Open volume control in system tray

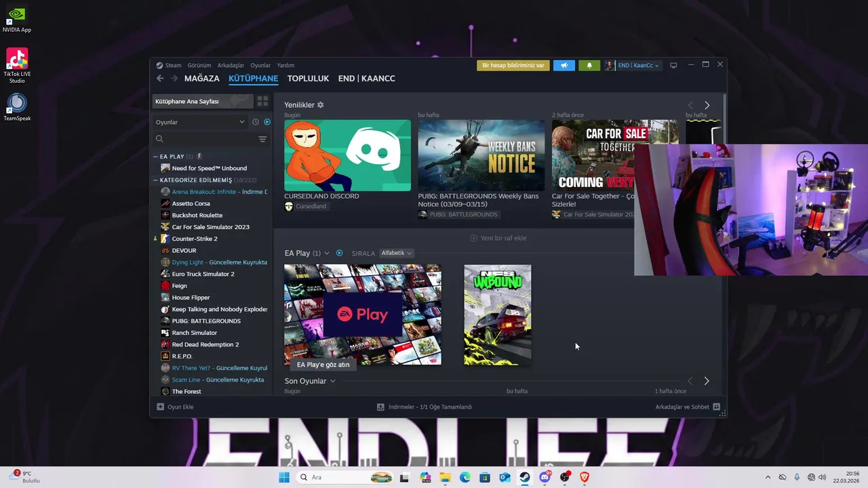coord(823,477)
